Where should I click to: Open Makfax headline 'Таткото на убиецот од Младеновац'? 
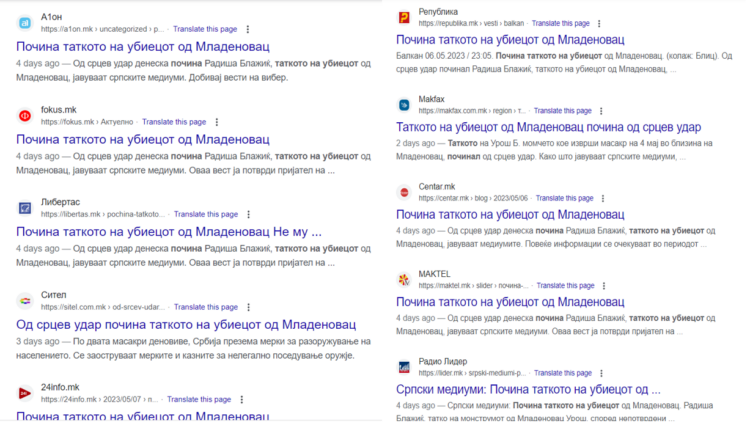[549, 128]
